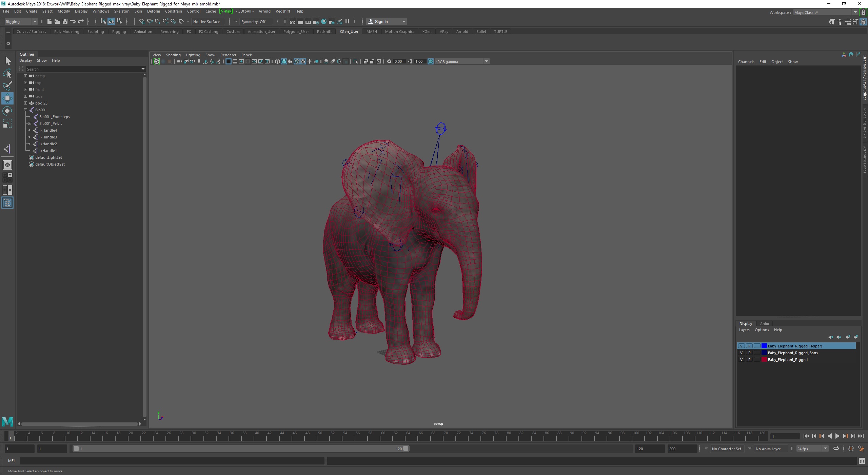Save scene with the floppy icon

65,21
